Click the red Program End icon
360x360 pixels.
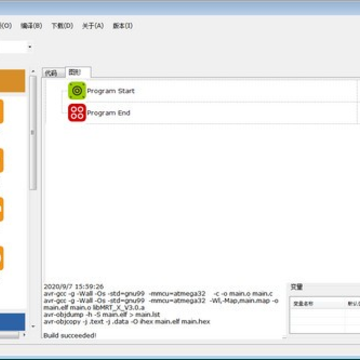point(77,113)
